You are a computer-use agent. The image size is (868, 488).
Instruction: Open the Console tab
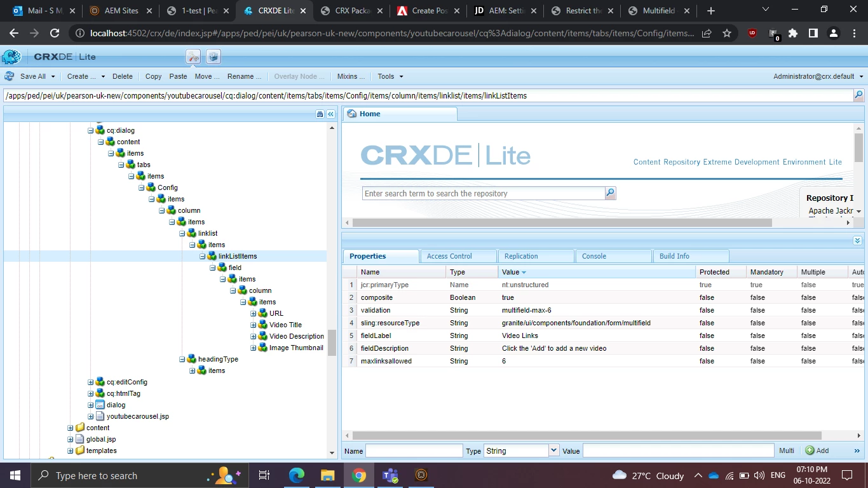point(613,256)
